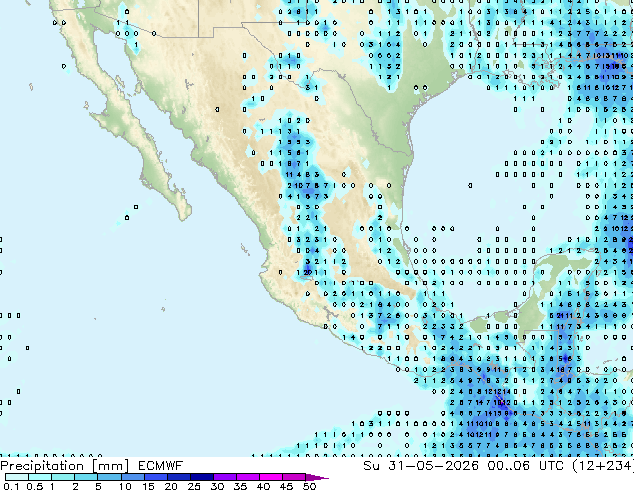Click the 0.5–1 mm legend swatch

click(x=40, y=477)
